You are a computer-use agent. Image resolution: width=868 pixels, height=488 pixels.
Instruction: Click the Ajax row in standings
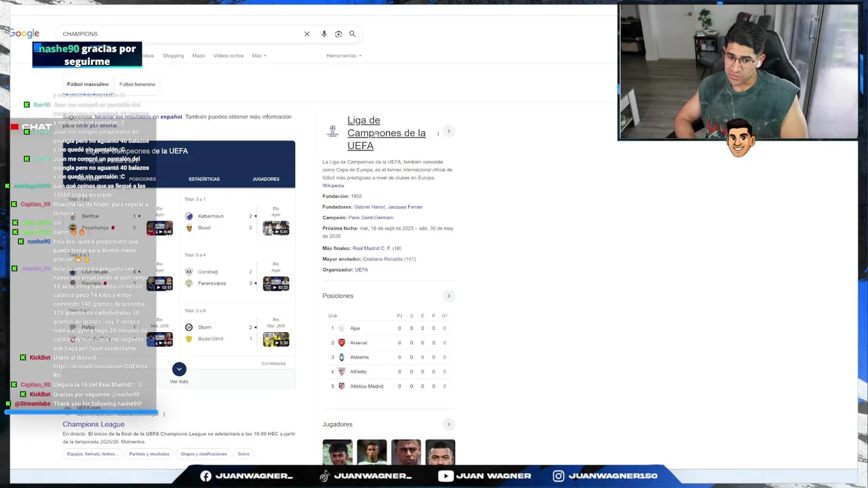389,328
